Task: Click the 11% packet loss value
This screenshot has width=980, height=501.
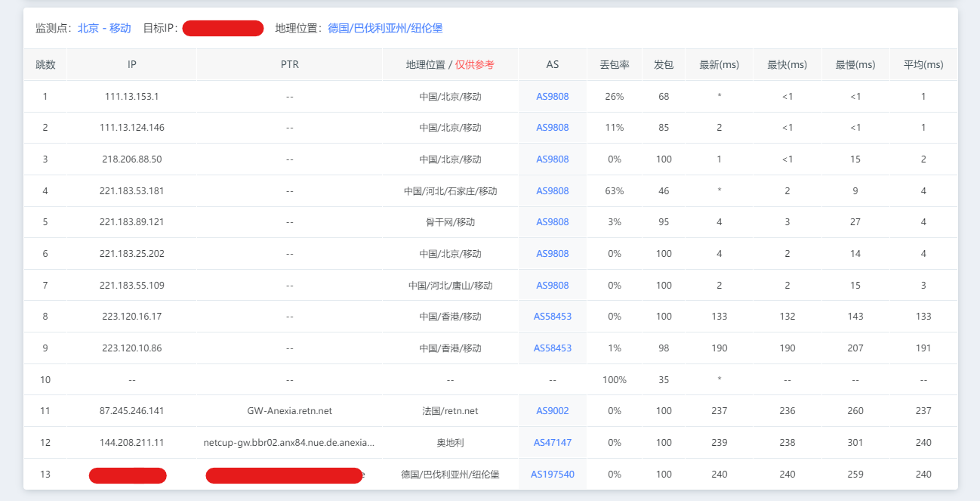Action: point(615,128)
